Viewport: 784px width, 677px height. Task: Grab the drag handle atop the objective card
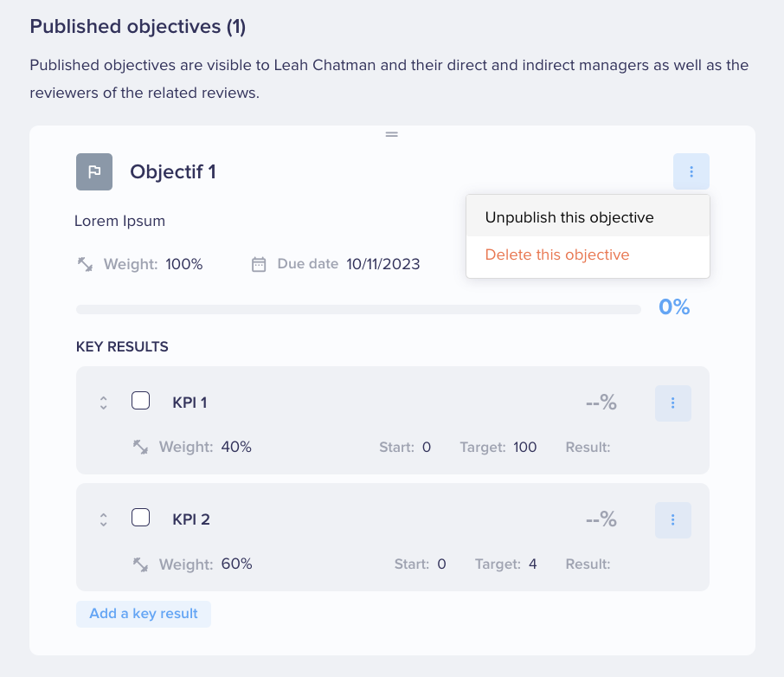tap(391, 134)
